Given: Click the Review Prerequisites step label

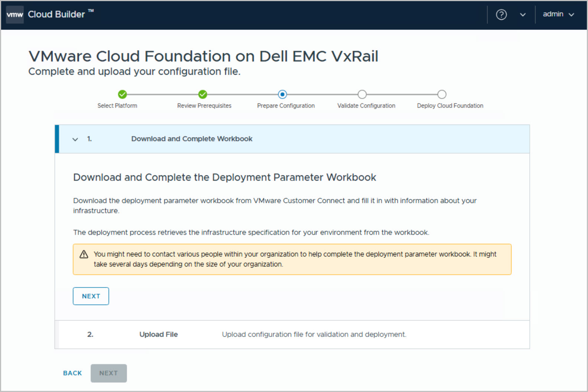Looking at the screenshot, I should click(204, 106).
